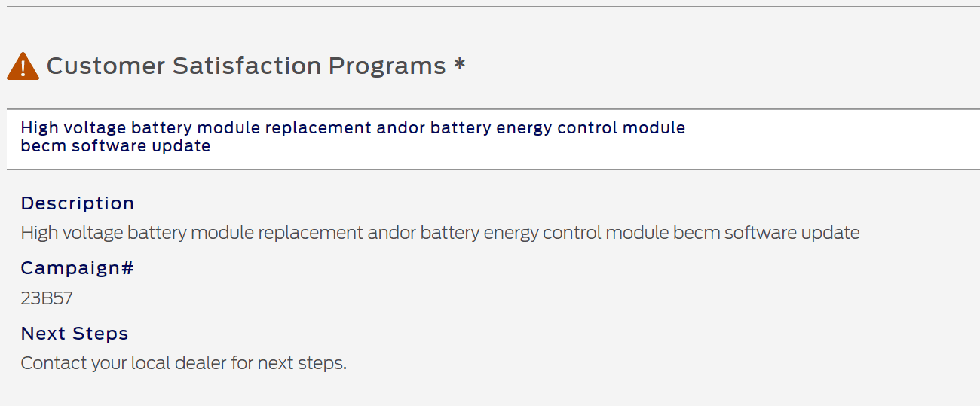Viewport: 980px width, 406px height.
Task: Click 'becm software update' in white row
Action: point(115,146)
